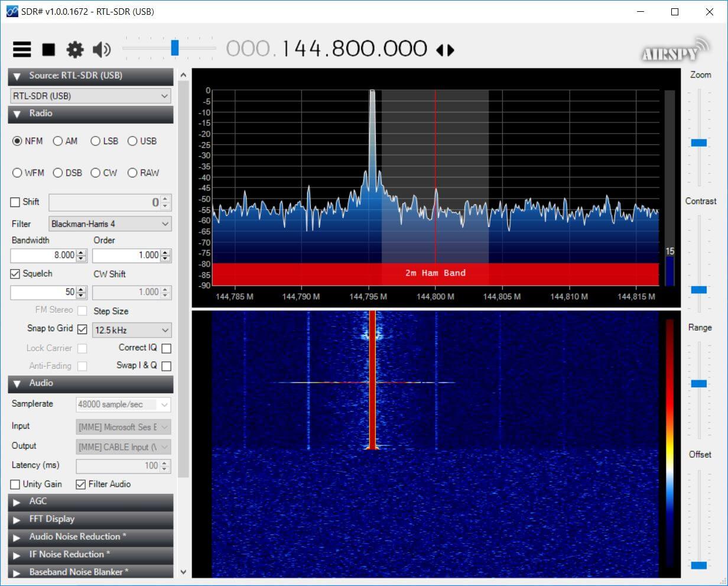Open the configuration gear icon
This screenshot has width=728, height=586.
(x=75, y=50)
